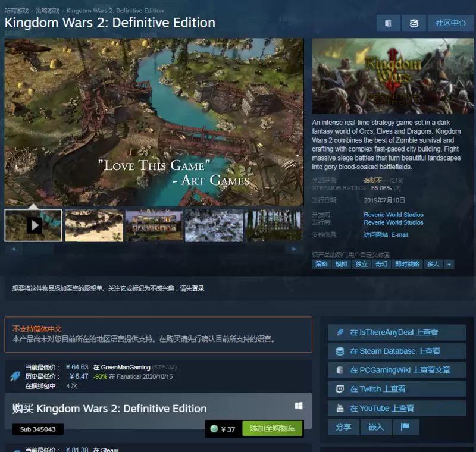Viewport: 476px width, 452px height.
Task: Open the main gameplay video preview
Action: (154, 122)
